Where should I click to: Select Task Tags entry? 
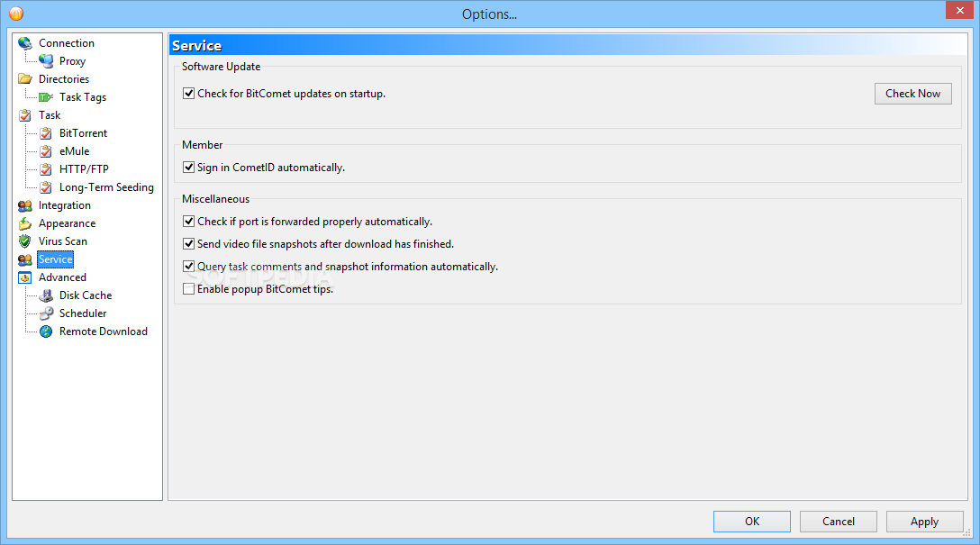coord(83,97)
